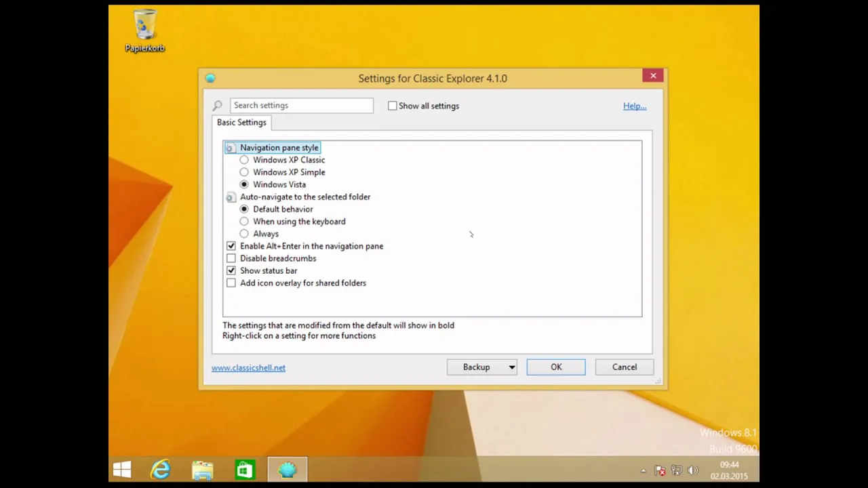Choose Default behavior for auto-navigate
Viewport: 868px width, 488px height.
(x=244, y=209)
